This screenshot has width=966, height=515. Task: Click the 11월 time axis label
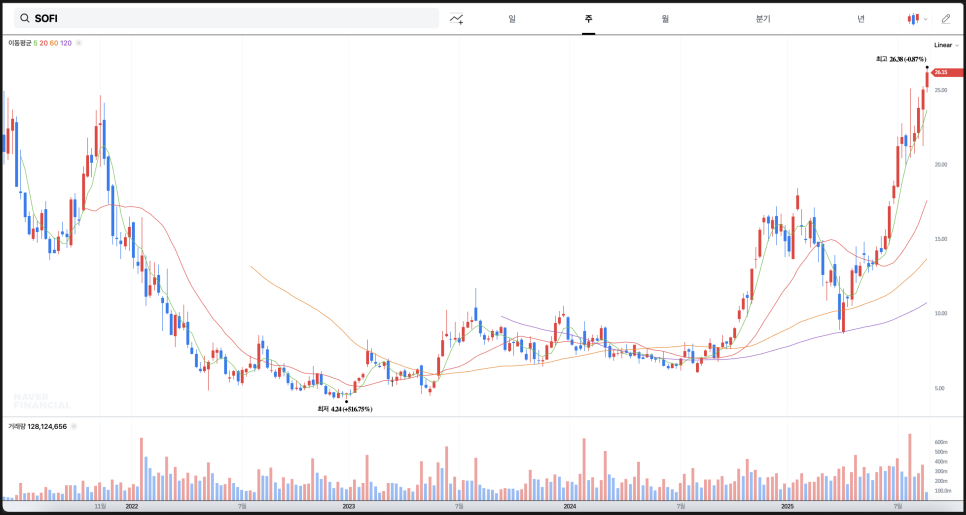tap(100, 506)
